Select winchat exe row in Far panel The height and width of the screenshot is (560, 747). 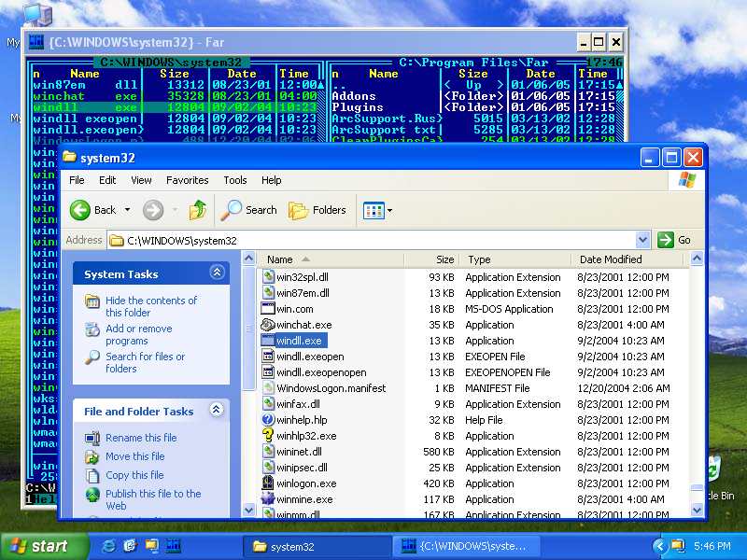click(175, 96)
